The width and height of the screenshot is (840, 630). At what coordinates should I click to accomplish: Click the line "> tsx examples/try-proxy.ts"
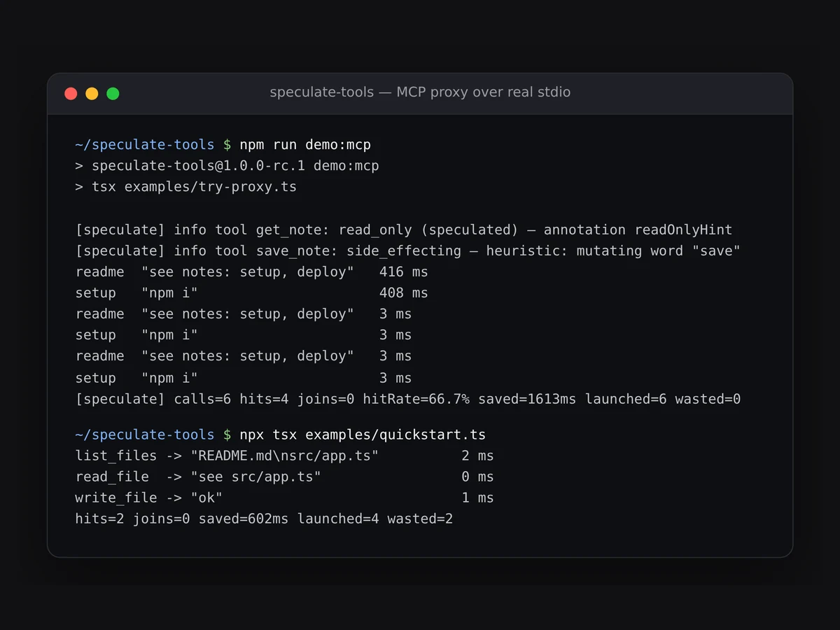(186, 187)
